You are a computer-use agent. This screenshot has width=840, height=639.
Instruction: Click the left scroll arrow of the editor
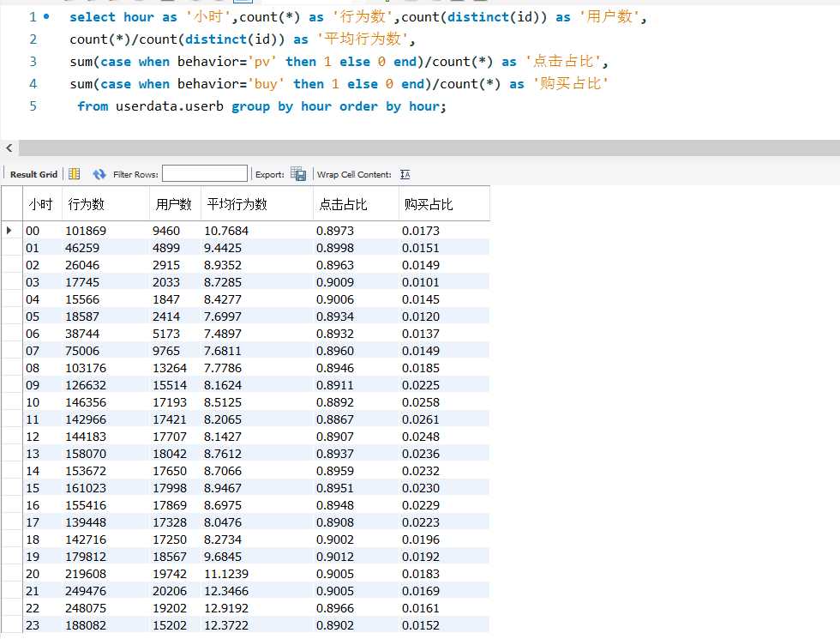point(9,148)
